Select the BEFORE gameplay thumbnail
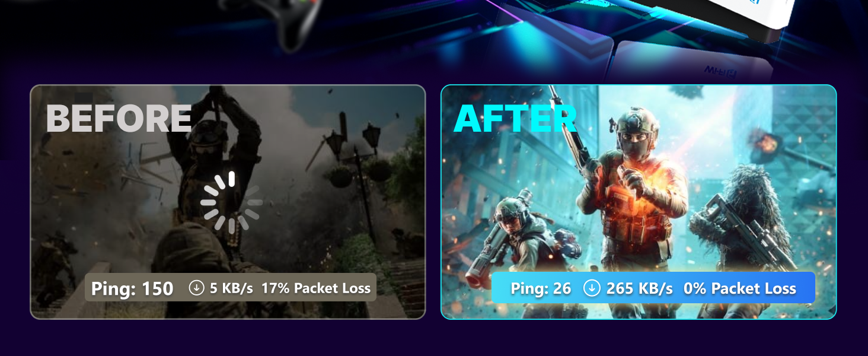This screenshot has height=356, width=868. [x=228, y=202]
